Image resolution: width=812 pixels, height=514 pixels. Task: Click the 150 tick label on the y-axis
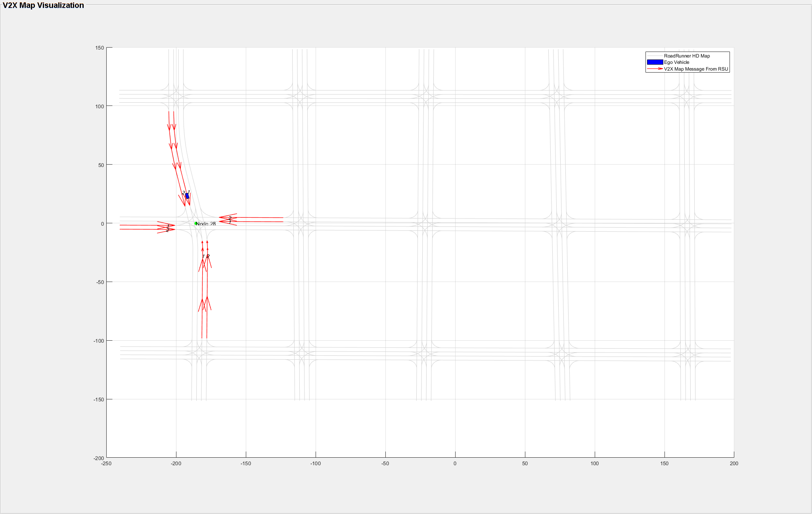[x=100, y=48]
